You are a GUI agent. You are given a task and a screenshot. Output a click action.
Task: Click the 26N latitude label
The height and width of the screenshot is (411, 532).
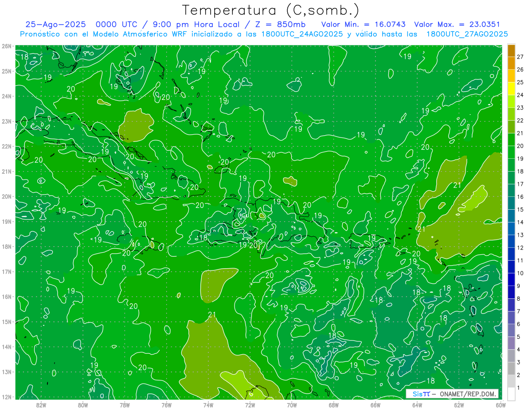click(x=6, y=46)
